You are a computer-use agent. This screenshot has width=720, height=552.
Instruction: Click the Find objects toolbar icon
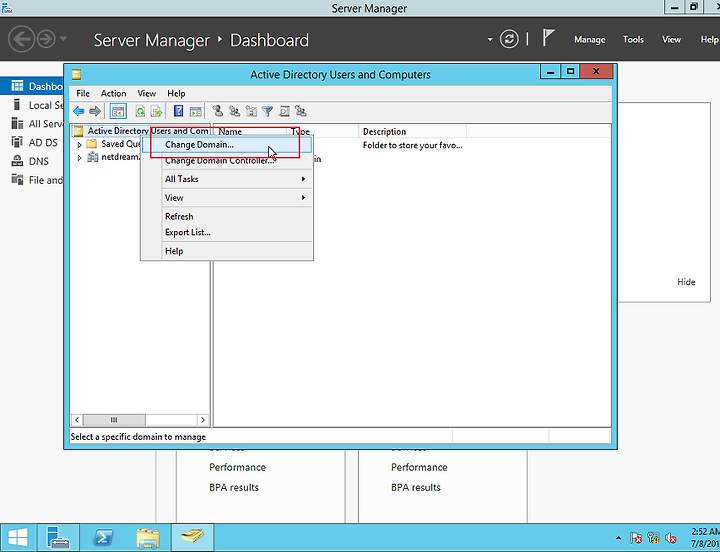284,111
